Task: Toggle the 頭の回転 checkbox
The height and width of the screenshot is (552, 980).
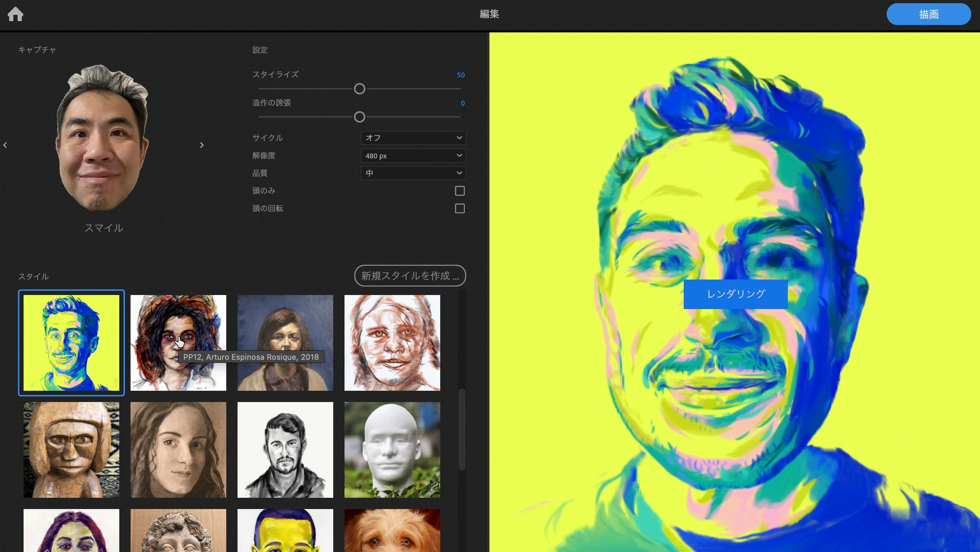Action: pos(460,209)
